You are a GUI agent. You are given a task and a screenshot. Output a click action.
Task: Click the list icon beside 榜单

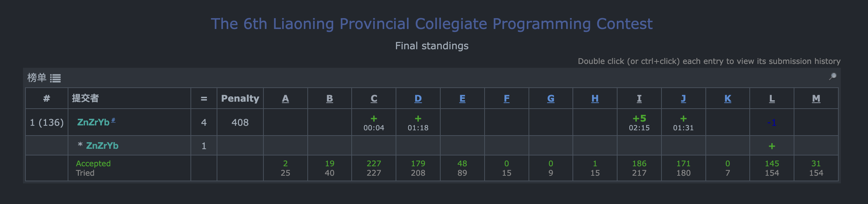(55, 78)
